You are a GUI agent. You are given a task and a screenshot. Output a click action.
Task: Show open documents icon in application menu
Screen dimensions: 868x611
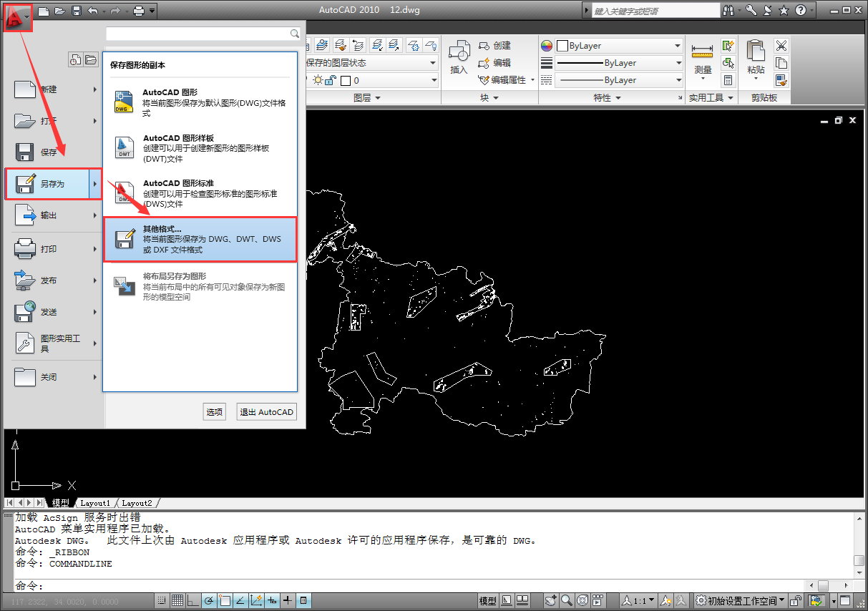coord(91,60)
